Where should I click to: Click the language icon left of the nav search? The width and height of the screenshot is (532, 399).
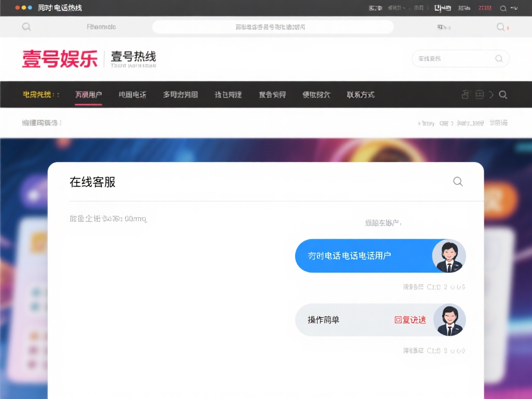tap(465, 95)
